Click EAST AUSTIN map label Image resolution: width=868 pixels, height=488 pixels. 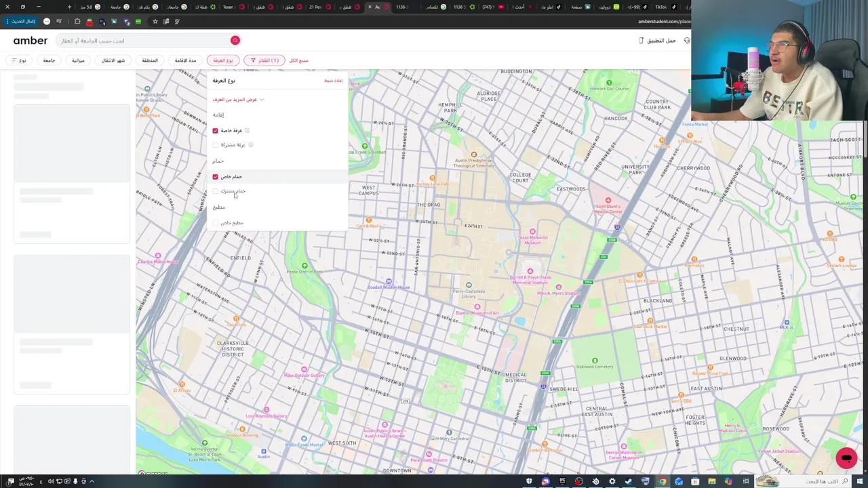click(705, 388)
